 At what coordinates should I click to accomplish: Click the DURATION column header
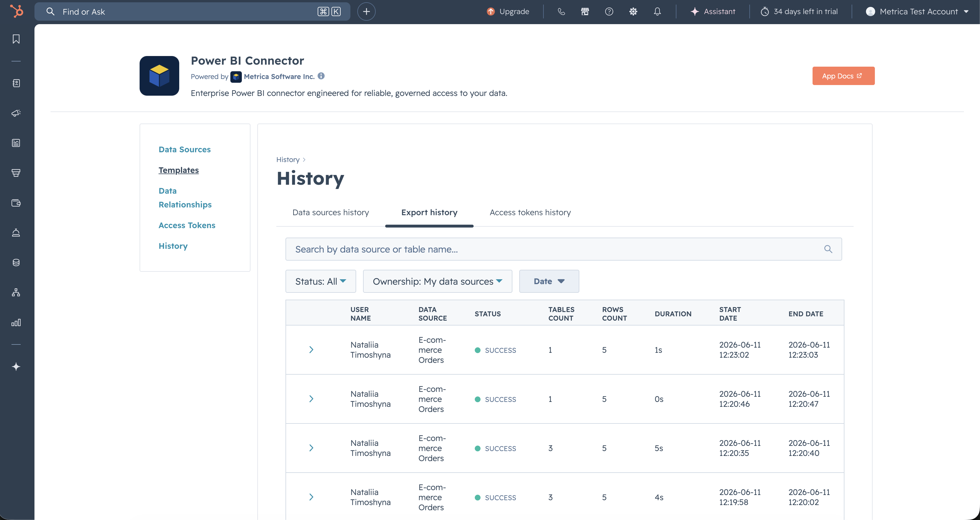673,314
